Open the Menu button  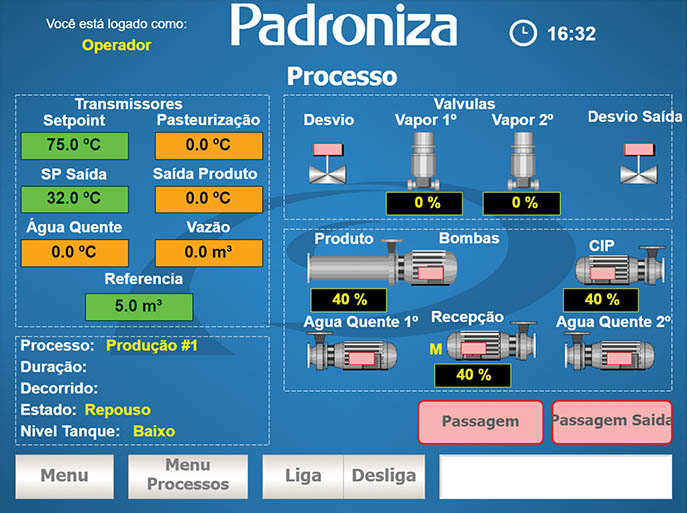click(63, 476)
